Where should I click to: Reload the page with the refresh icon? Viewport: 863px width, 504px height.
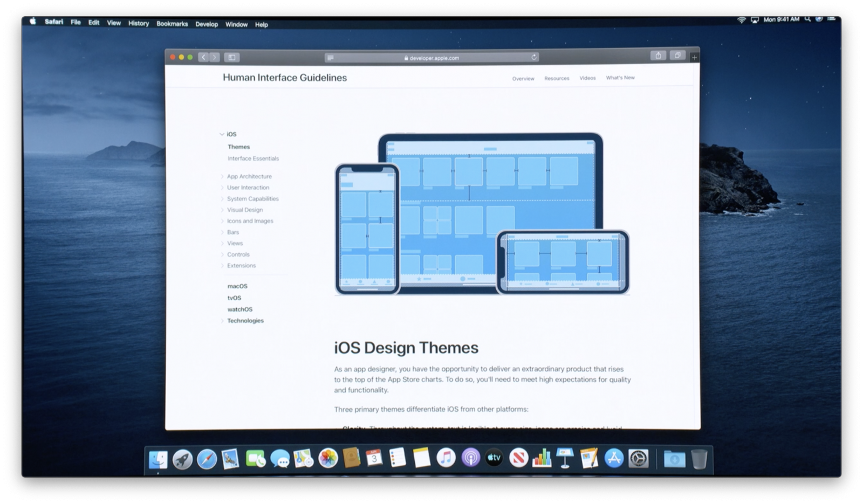coord(534,57)
